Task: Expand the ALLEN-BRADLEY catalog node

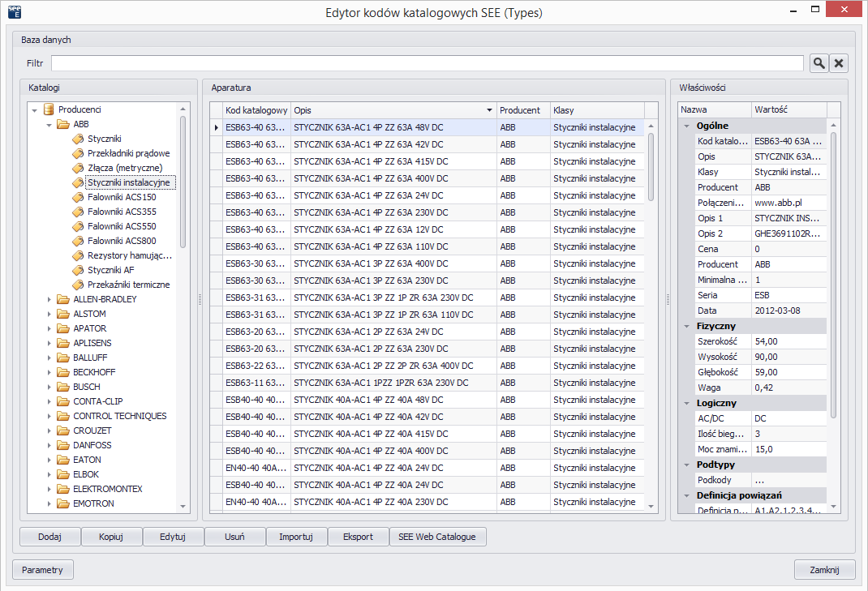Action: 49,299
